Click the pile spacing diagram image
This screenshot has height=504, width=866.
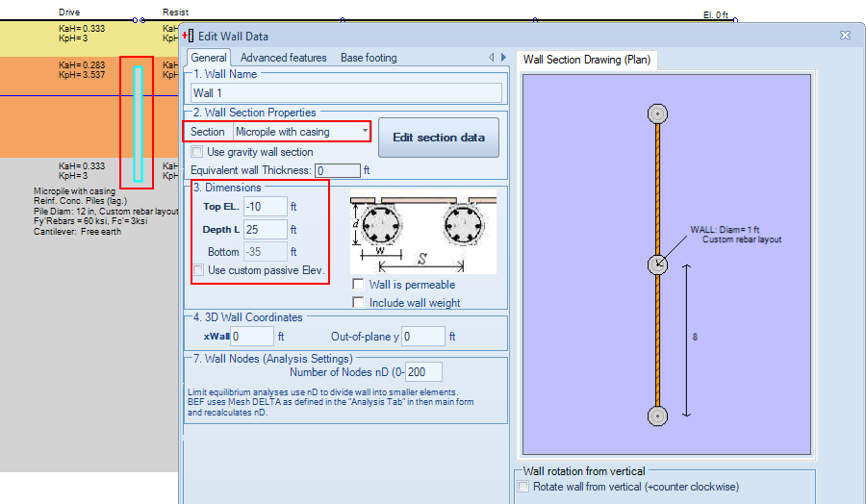click(423, 232)
